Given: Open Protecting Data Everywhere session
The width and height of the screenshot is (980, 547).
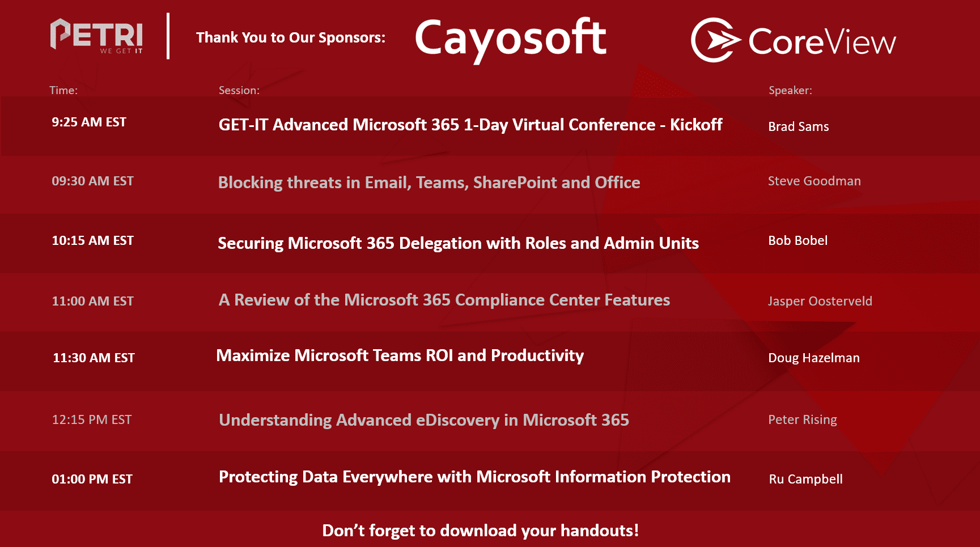Looking at the screenshot, I should (x=474, y=477).
